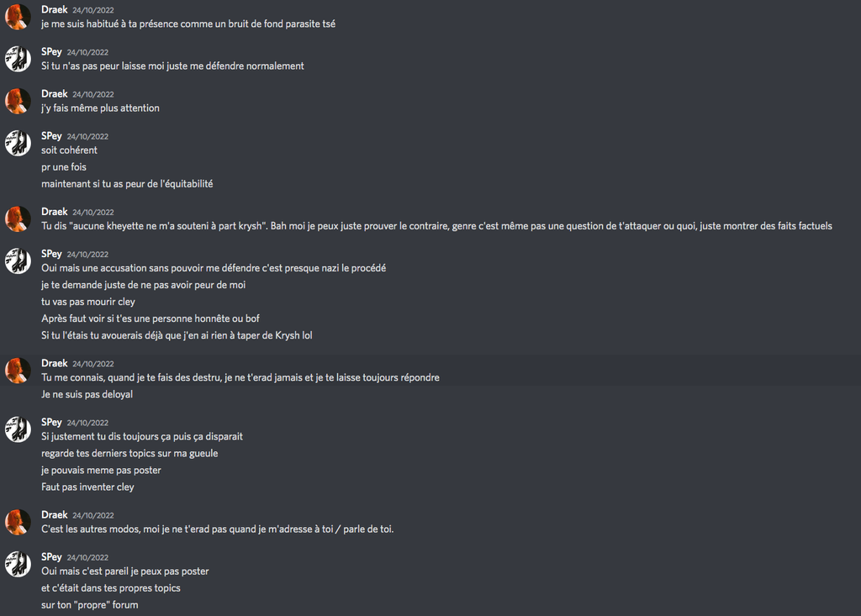Screen dimensions: 861x616
Task: Click Draek's avatar beside the "bruit de fond parasite" message
Action: pos(18,17)
